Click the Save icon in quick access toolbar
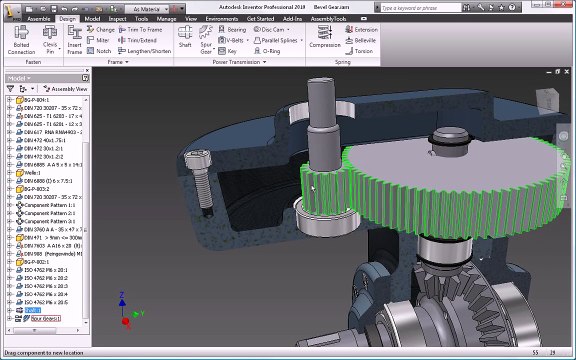 click(54, 8)
